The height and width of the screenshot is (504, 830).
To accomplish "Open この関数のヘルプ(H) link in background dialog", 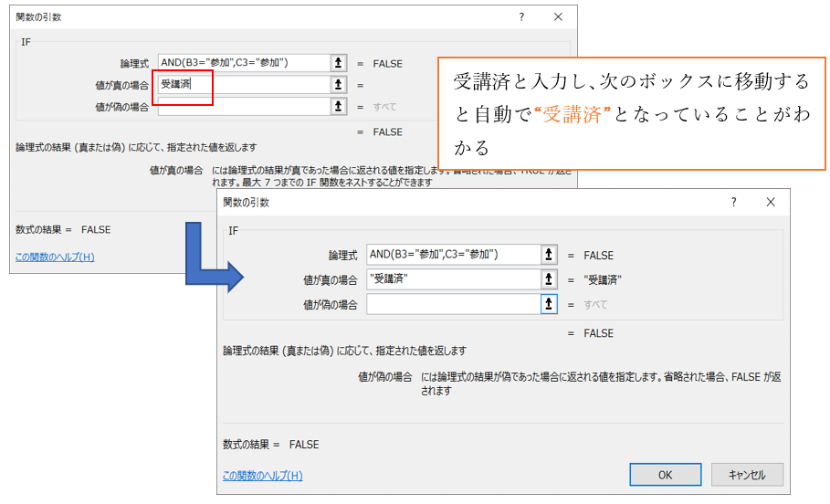I will (x=55, y=257).
